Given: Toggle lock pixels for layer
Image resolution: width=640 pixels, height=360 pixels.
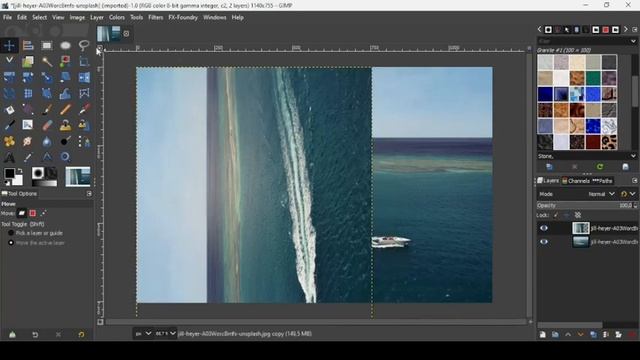Looking at the screenshot, I should pos(556,215).
